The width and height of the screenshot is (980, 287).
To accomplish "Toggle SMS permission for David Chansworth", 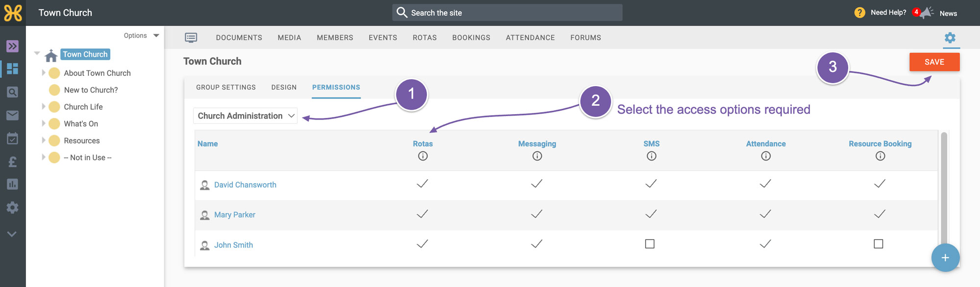I will 651,184.
